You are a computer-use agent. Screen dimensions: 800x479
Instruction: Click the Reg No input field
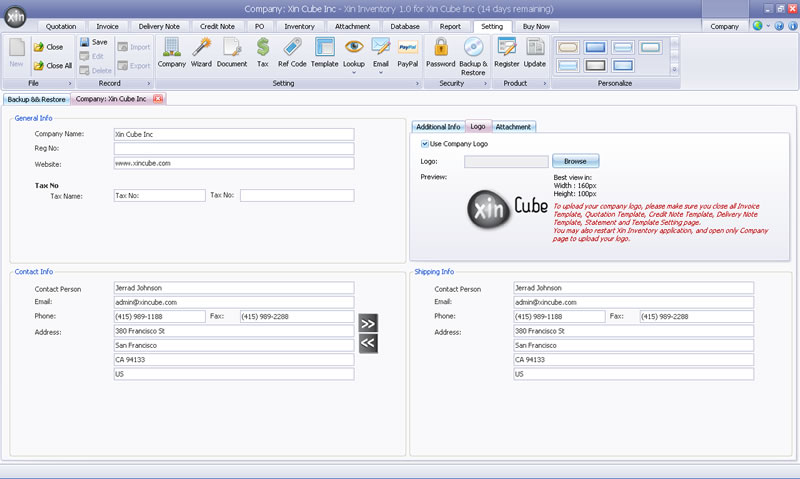pyautogui.click(x=234, y=148)
